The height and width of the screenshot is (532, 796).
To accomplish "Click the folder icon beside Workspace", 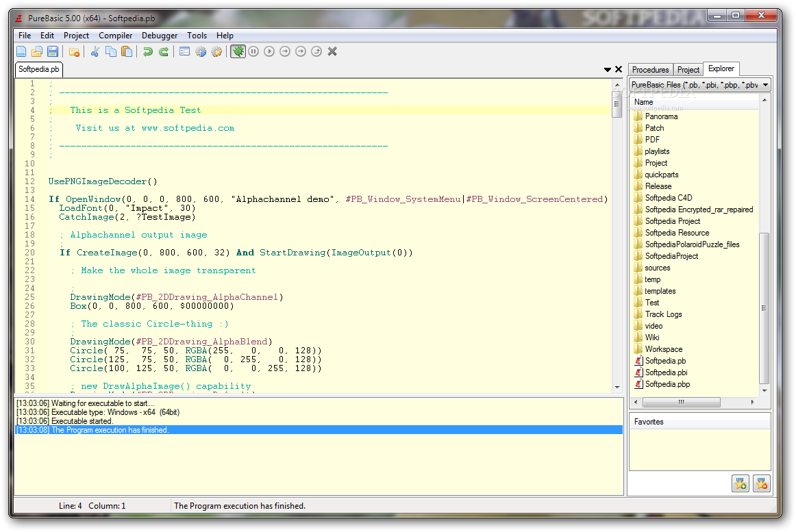I will click(x=638, y=349).
